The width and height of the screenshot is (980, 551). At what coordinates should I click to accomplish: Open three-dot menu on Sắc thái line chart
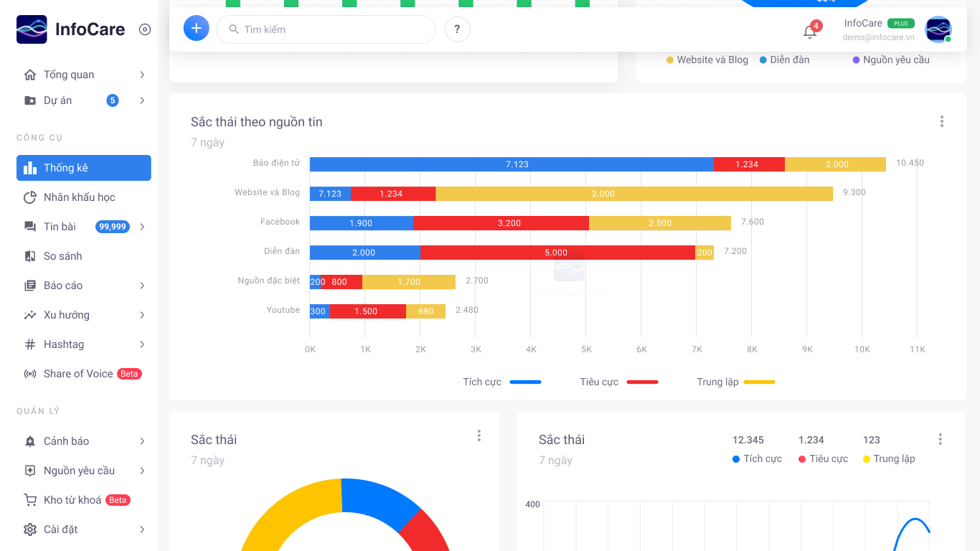pyautogui.click(x=940, y=439)
